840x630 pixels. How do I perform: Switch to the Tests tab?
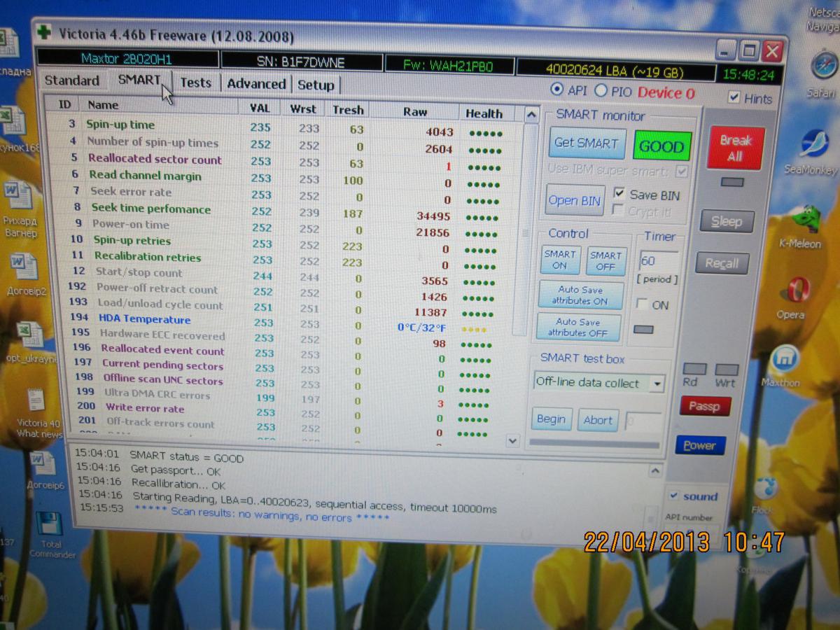pos(195,83)
